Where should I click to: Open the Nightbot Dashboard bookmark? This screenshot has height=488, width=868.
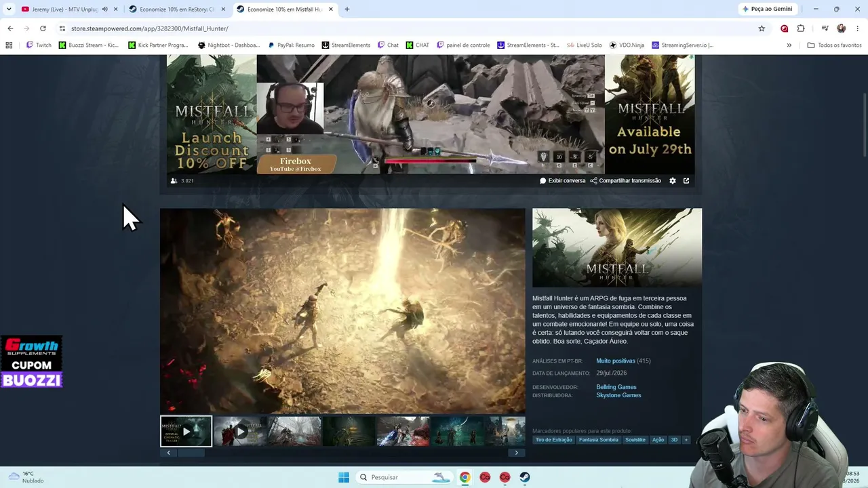pos(229,45)
